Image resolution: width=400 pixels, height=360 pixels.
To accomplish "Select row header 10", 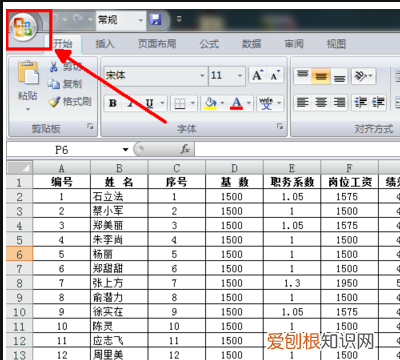I will pos(20,312).
